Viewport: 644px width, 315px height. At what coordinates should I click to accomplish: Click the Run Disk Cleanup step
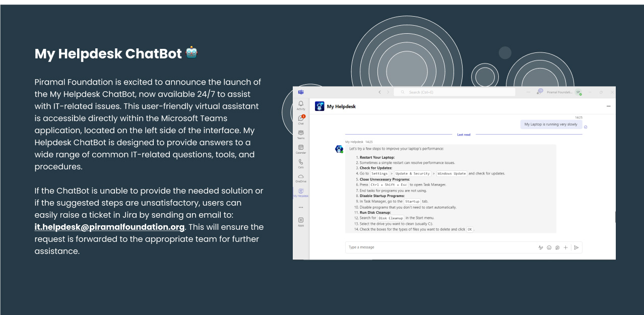coord(375,213)
